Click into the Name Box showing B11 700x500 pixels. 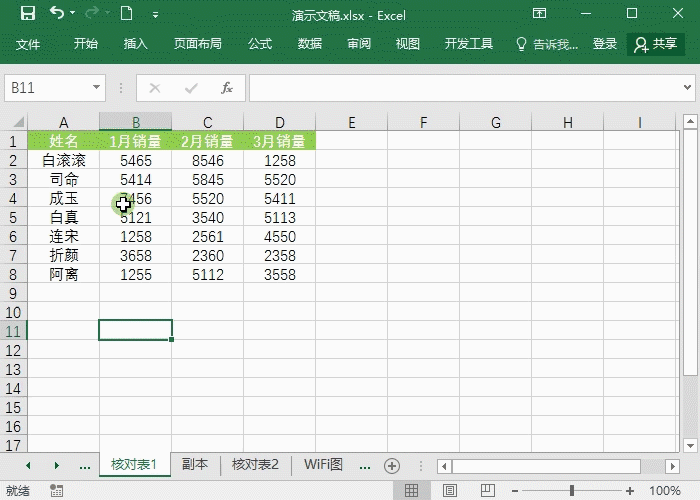(47, 88)
